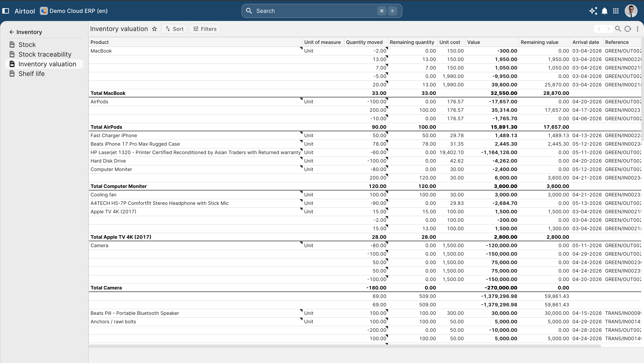Image resolution: width=644 pixels, height=363 pixels.
Task: Click the Demo Cloud ERP (en) label
Action: tap(78, 11)
